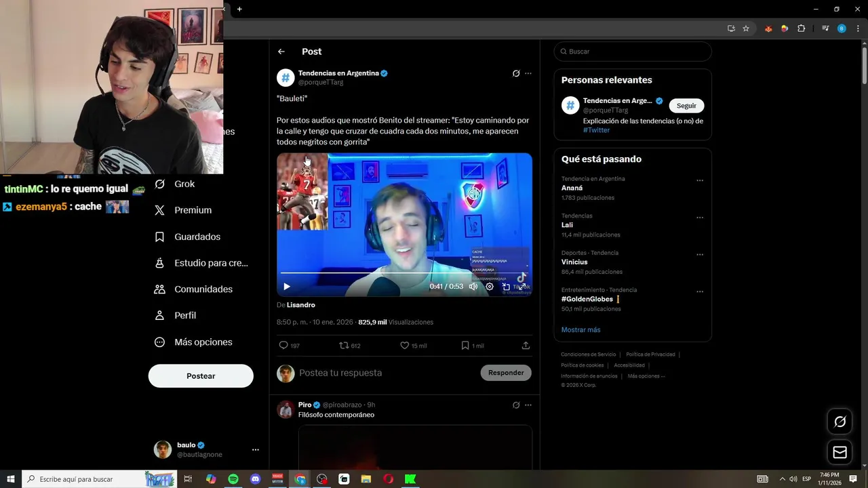
Task: Open account menu dots next to baulo
Action: (x=256, y=449)
